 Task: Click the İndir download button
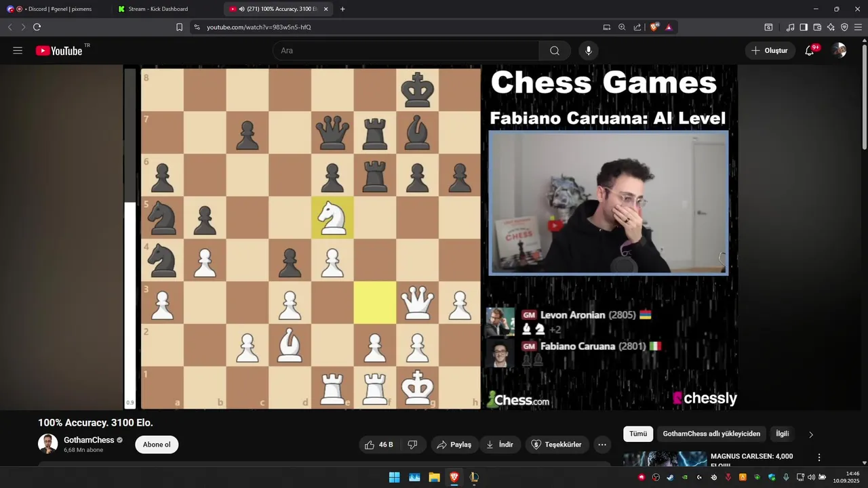(500, 445)
